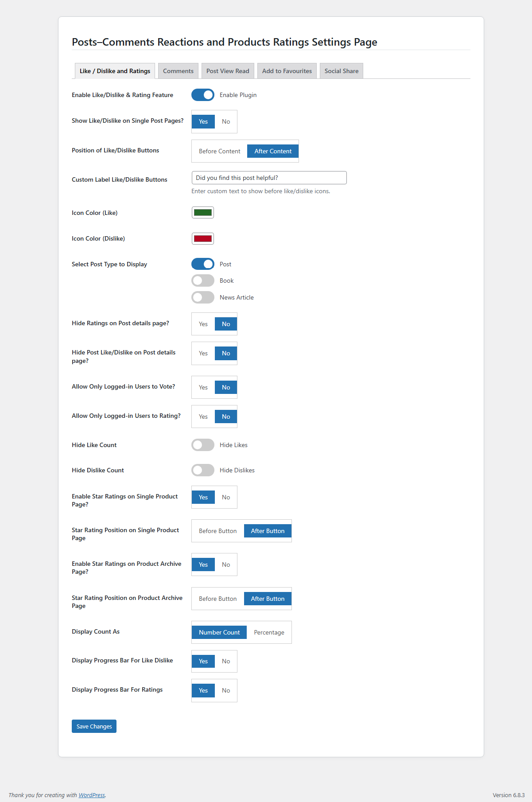
Task: Toggle the Enable Plugin switch
Action: [203, 95]
